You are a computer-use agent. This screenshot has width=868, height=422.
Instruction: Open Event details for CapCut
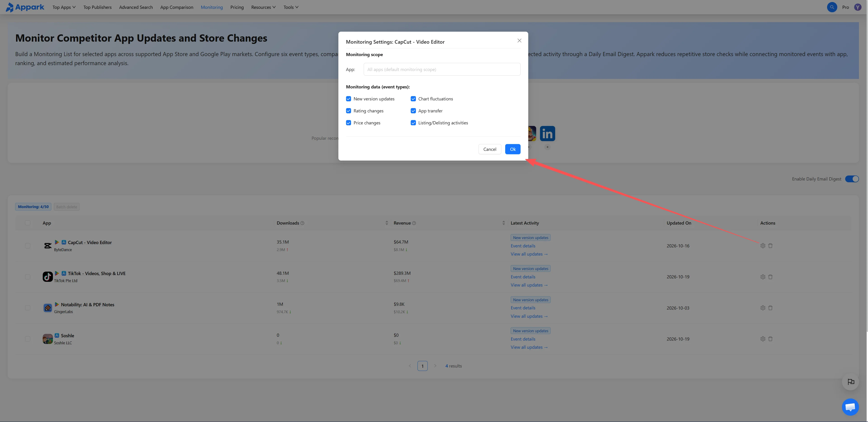click(x=523, y=246)
